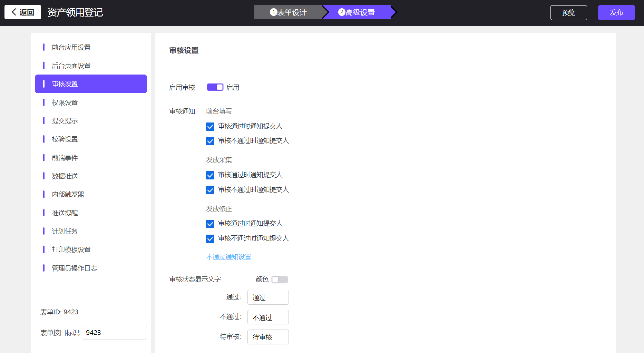Open 数据推送 settings section
644x353 pixels.
65,176
